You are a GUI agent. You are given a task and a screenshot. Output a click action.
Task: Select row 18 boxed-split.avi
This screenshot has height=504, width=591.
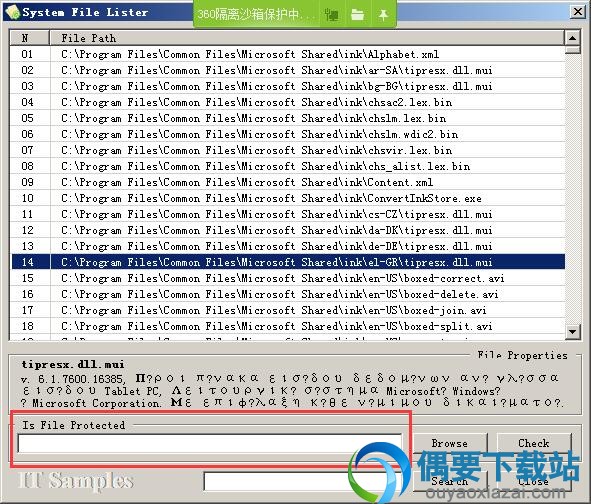288,326
